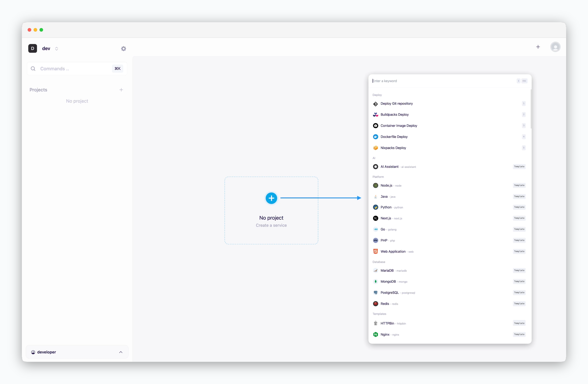The height and width of the screenshot is (384, 588).
Task: Click the Node.js logo icon
Action: tap(375, 185)
